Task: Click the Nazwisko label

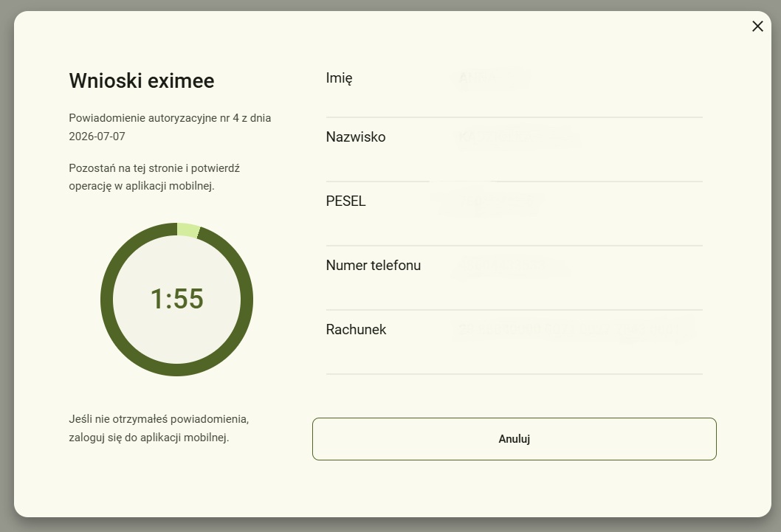Action: (356, 137)
